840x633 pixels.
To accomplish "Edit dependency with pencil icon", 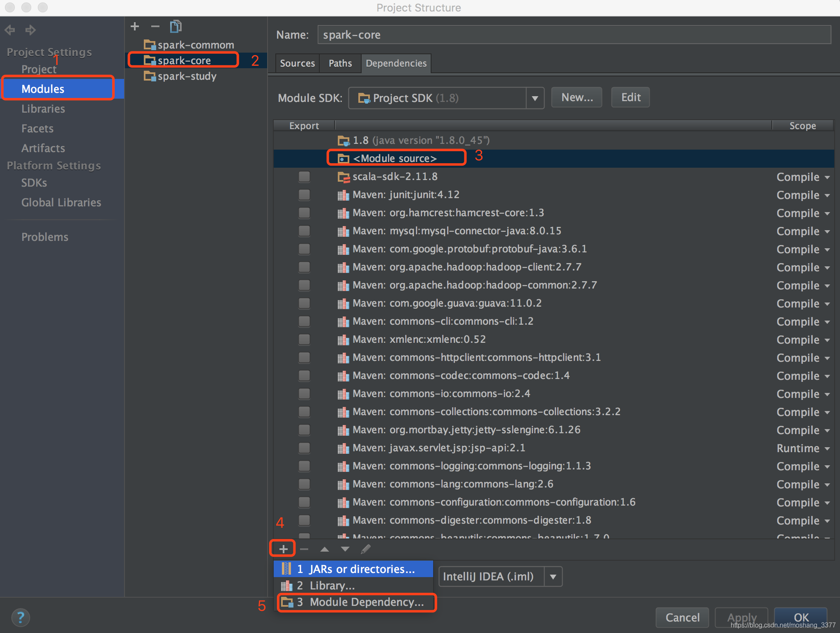I will (x=366, y=549).
